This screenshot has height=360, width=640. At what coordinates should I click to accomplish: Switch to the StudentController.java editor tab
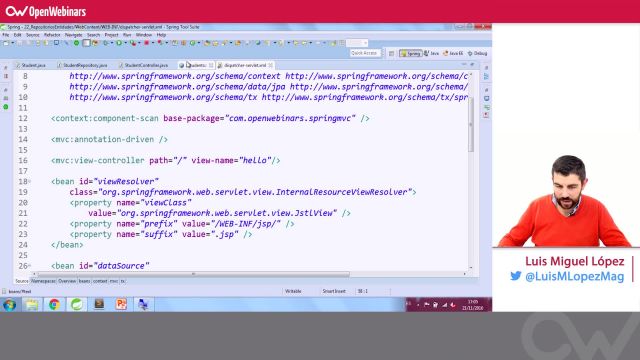(143, 65)
